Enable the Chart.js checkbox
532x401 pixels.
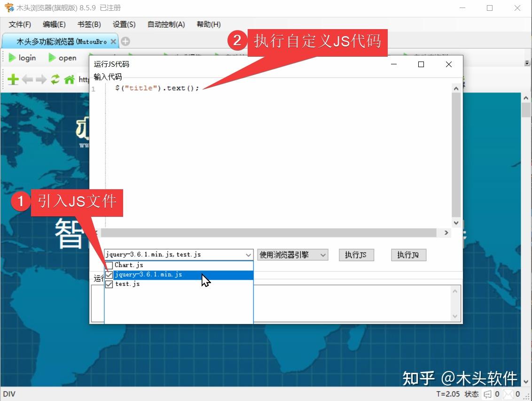(x=109, y=265)
